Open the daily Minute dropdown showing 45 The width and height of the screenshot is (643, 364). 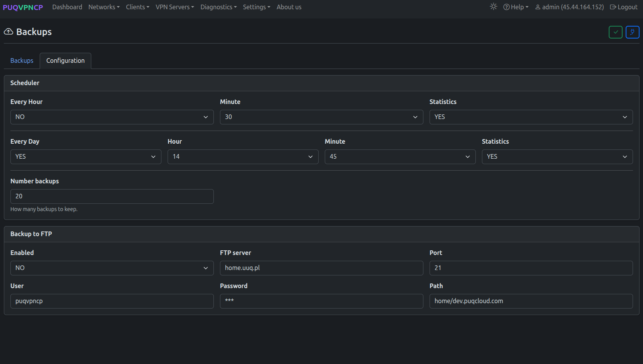[x=400, y=157]
